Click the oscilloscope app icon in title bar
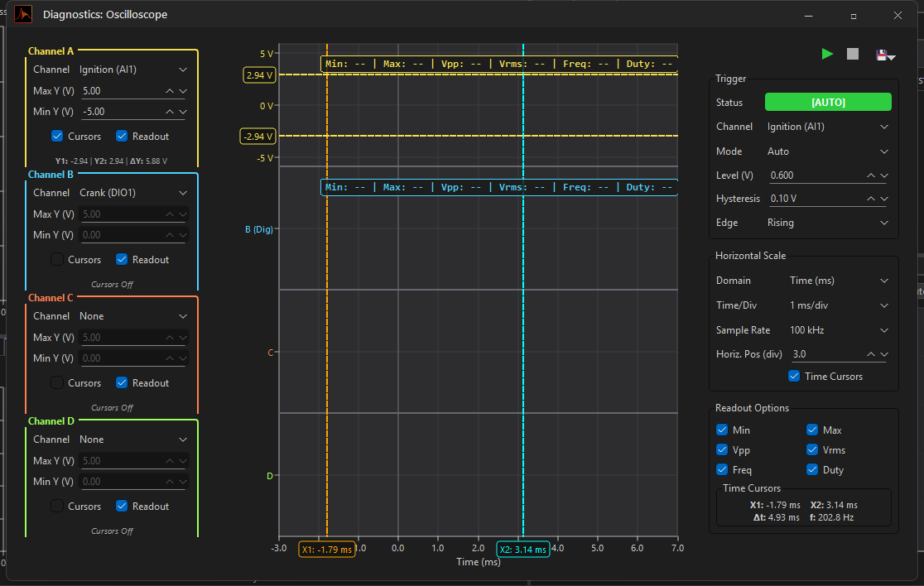The height and width of the screenshot is (586, 924). pyautogui.click(x=23, y=14)
